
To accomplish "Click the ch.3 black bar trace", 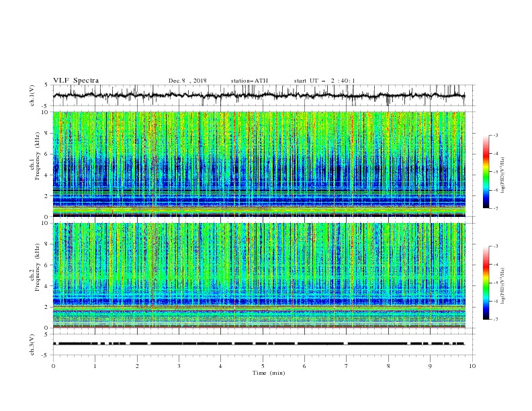I will point(259,344).
